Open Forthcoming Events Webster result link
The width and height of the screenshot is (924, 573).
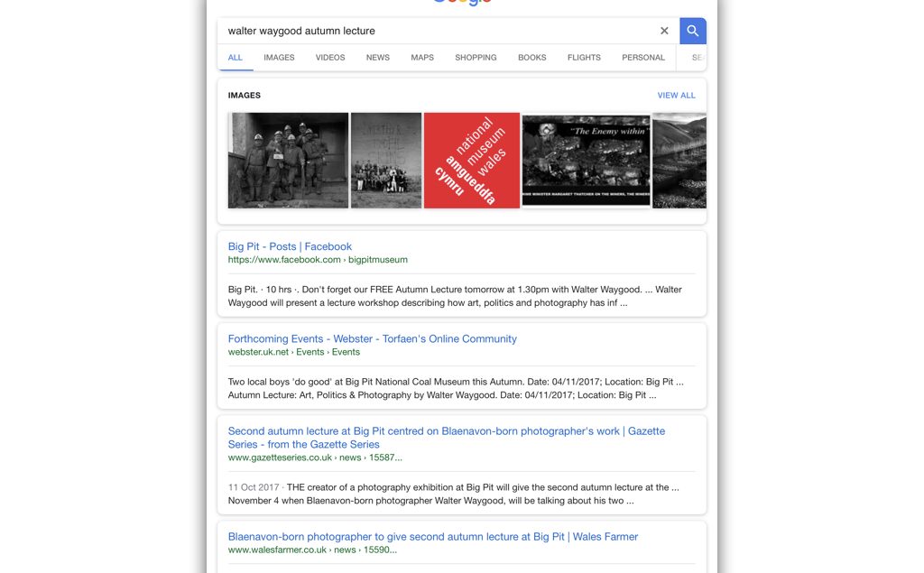click(x=372, y=339)
